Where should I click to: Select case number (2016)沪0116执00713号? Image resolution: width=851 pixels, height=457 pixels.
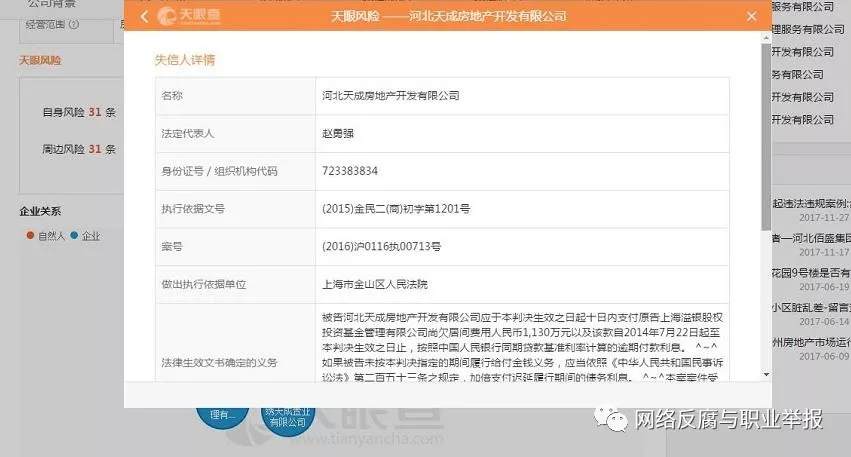click(x=381, y=246)
